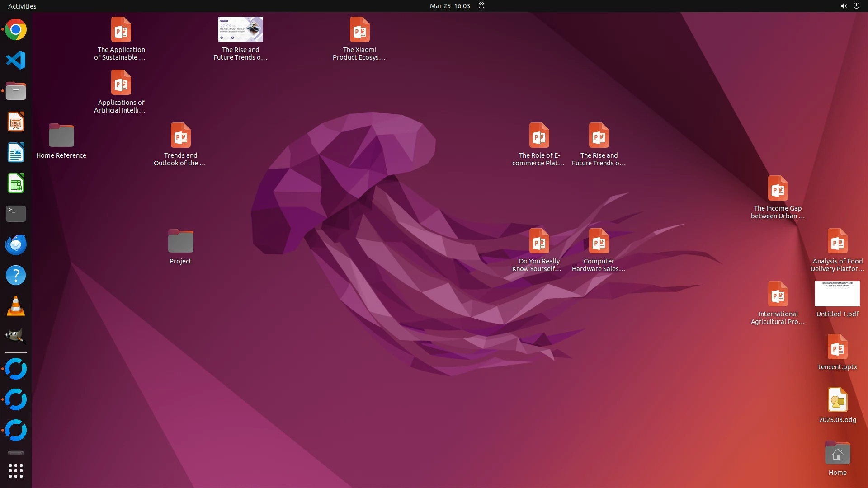Open system menu via power icon
Viewport: 868px width, 488px height.
pos(856,6)
